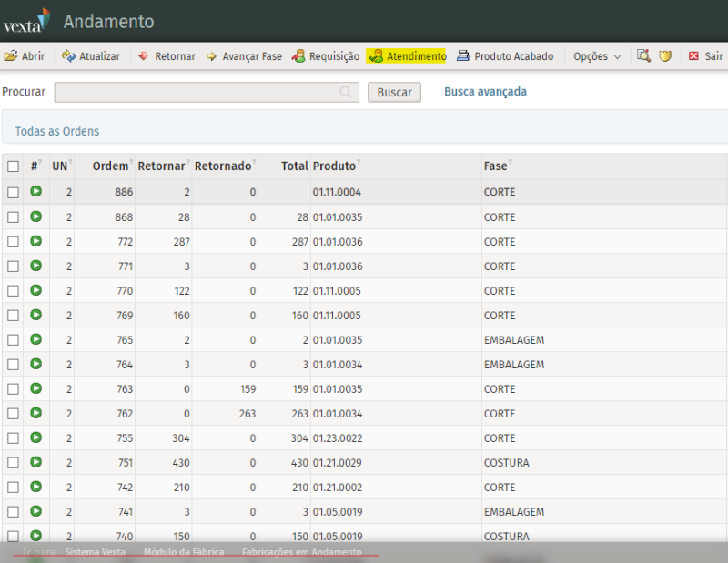Toggle the select-all checkbox in table header
728x563 pixels.
click(13, 166)
